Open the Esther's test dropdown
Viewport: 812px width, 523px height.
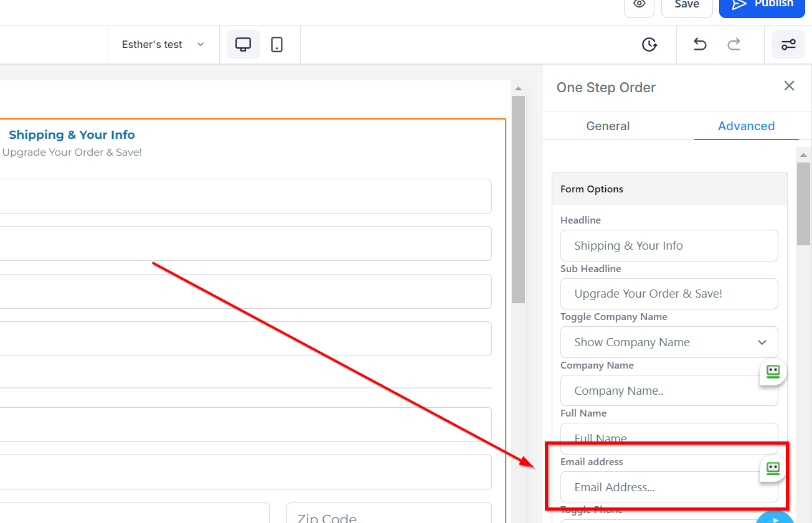(x=163, y=44)
